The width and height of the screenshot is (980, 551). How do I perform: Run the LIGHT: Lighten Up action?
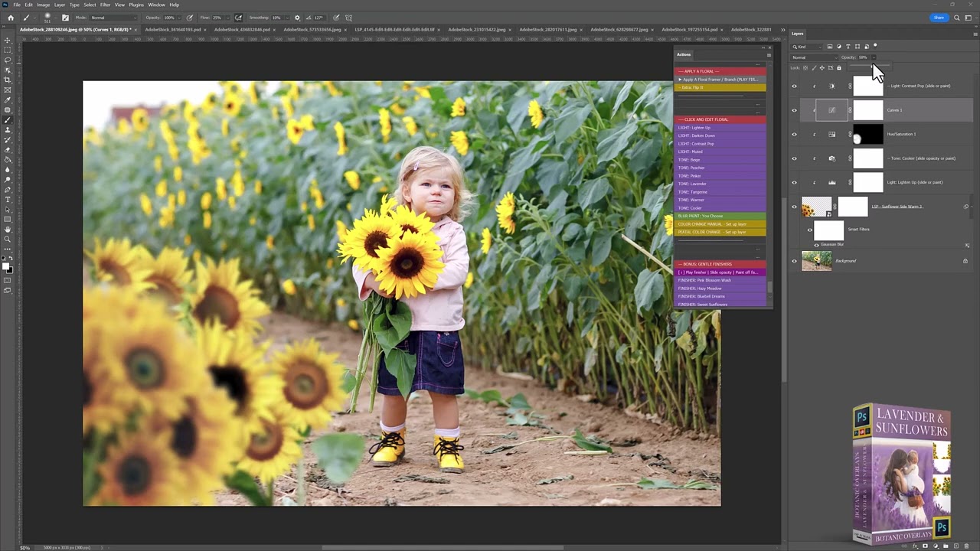pyautogui.click(x=720, y=128)
